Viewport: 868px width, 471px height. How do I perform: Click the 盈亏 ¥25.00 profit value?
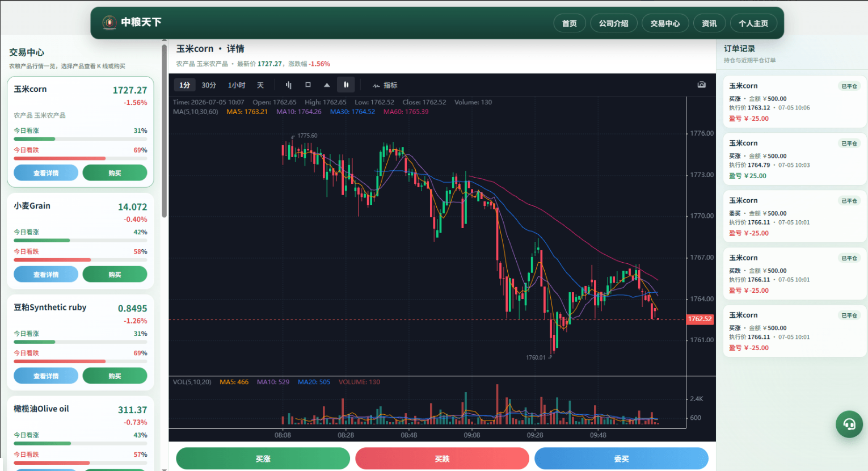pos(748,176)
